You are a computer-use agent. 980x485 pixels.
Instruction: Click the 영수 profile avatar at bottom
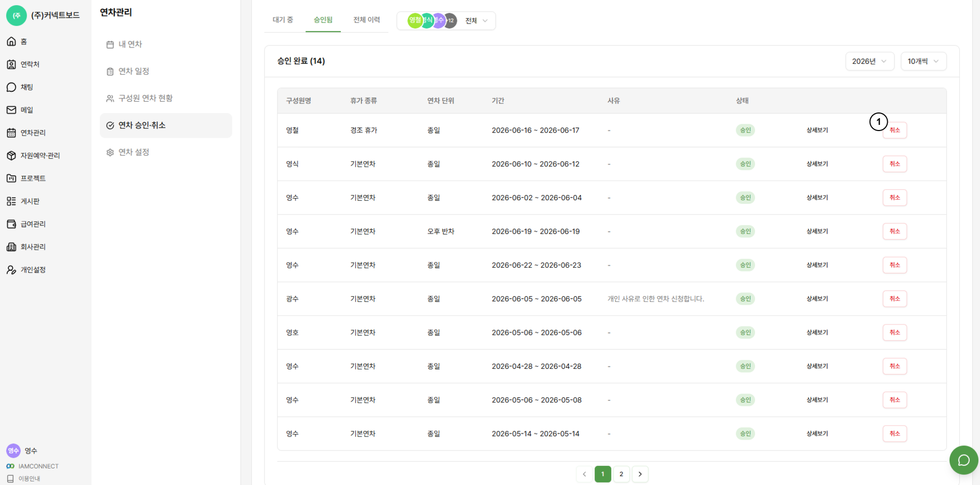[13, 450]
